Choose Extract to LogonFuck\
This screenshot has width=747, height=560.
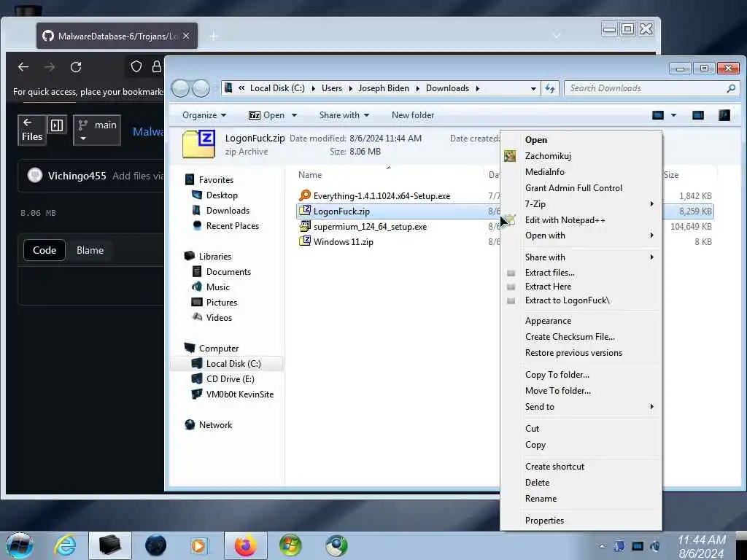[567, 300]
